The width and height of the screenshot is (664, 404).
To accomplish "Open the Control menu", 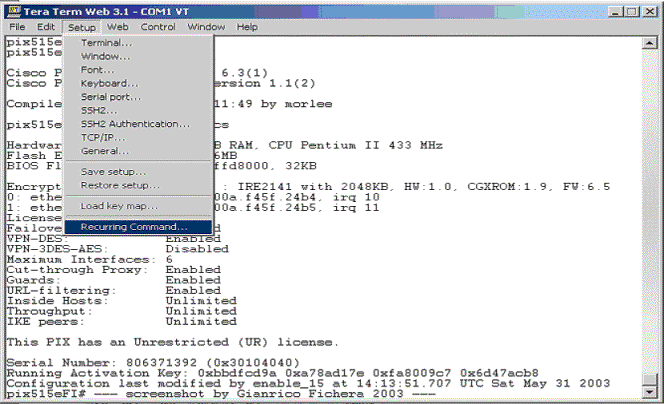I will 158,27.
